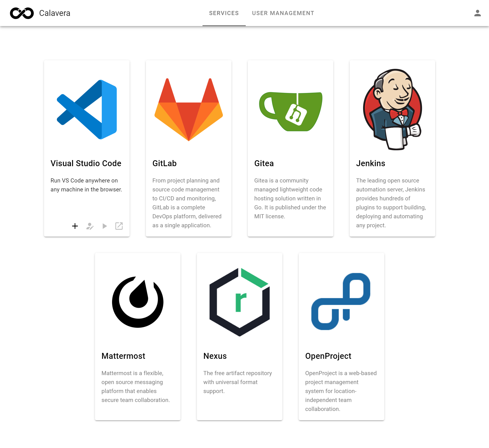Viewport: 489px width, 448px height.
Task: Click the Calavera infinity logo
Action: point(22,13)
